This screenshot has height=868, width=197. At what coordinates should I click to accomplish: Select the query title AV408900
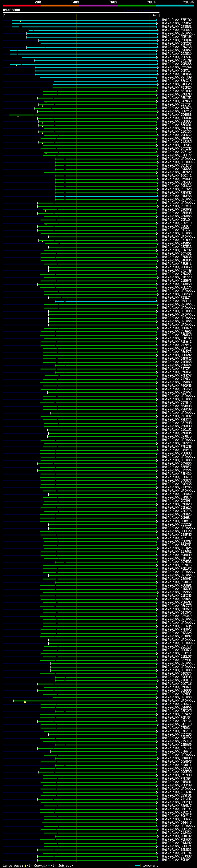coord(11,10)
